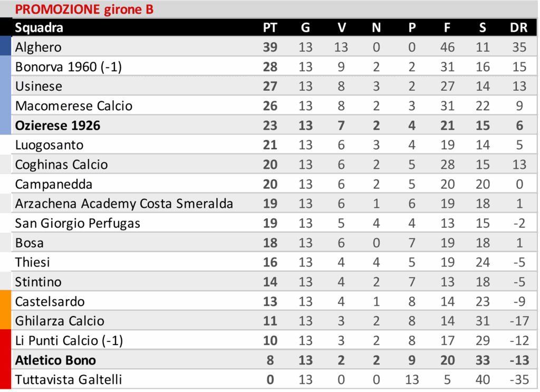
Task: Click Tuttavista Galtelli's -35 goal difference
Action: tap(519, 380)
